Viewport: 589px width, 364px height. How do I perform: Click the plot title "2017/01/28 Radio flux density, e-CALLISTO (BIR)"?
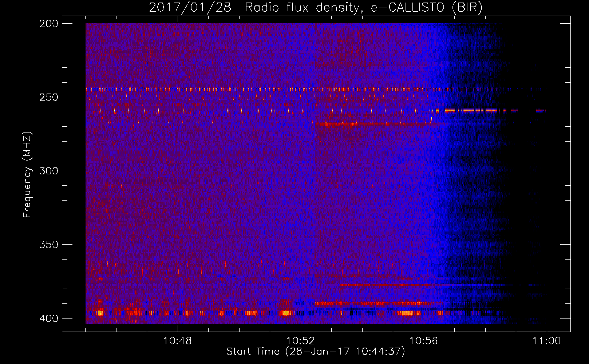pos(316,8)
